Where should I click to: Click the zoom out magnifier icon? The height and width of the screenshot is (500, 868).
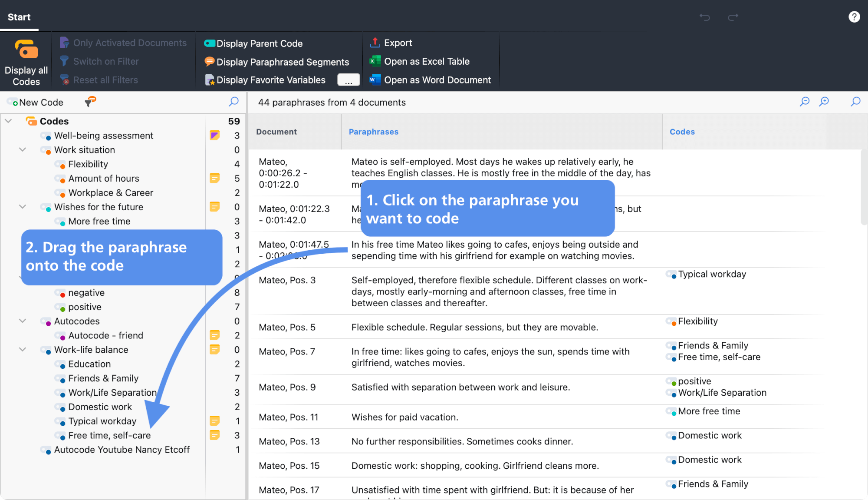805,102
